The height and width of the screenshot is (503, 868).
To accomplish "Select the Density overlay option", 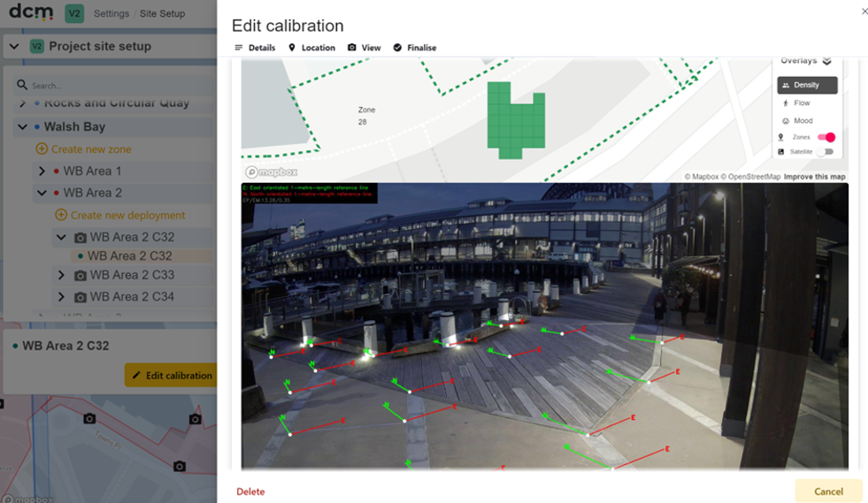I will [x=807, y=85].
